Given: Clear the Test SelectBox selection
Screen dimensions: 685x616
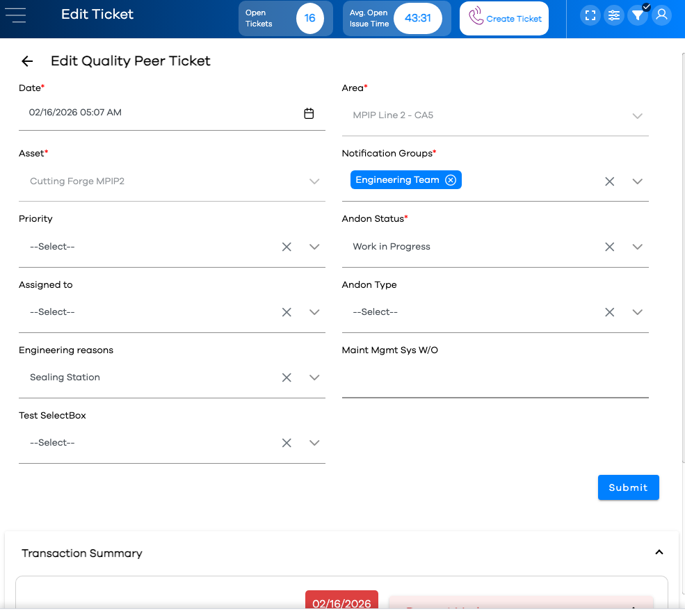Looking at the screenshot, I should pyautogui.click(x=287, y=443).
